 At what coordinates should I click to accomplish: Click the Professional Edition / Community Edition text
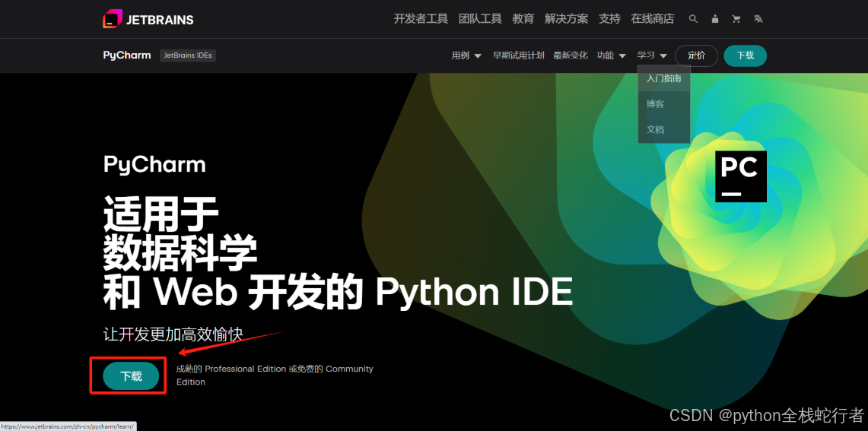pos(275,375)
